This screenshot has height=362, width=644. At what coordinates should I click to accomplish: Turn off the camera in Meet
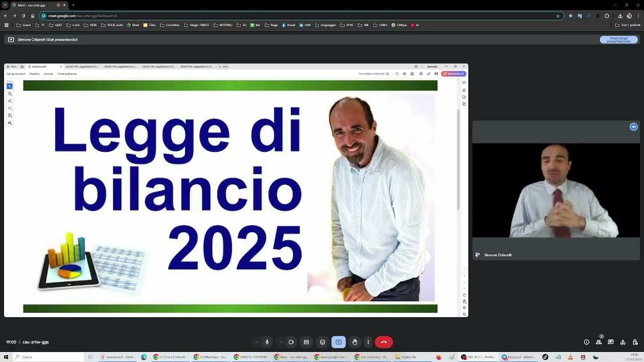(291, 342)
